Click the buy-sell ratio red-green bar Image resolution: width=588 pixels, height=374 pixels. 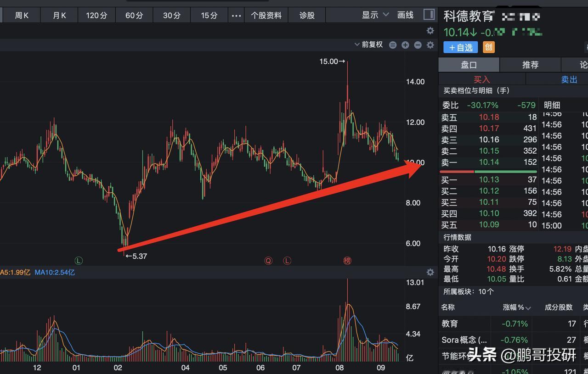(x=488, y=172)
